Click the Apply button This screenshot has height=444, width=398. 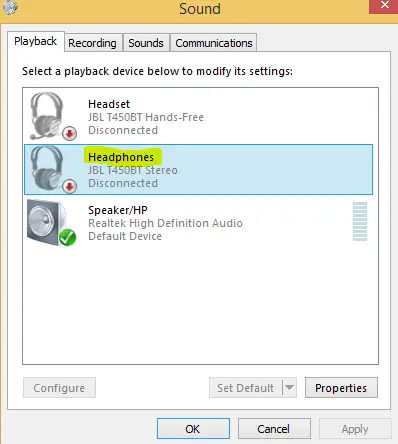point(355,429)
